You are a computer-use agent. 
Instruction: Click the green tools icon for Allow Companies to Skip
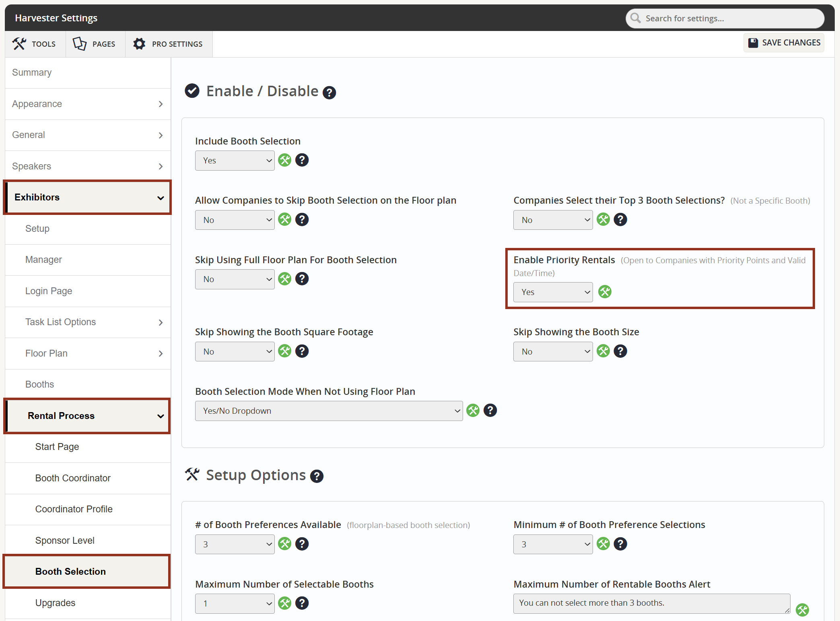coord(284,220)
